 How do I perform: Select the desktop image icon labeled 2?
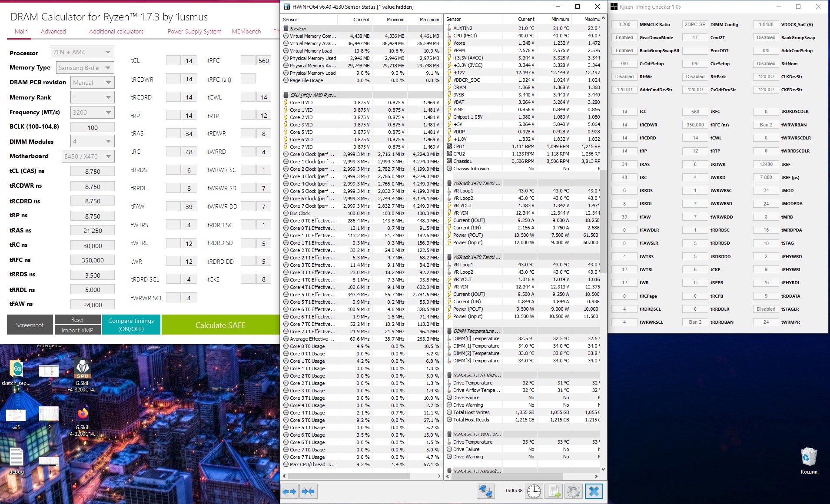coord(49,418)
